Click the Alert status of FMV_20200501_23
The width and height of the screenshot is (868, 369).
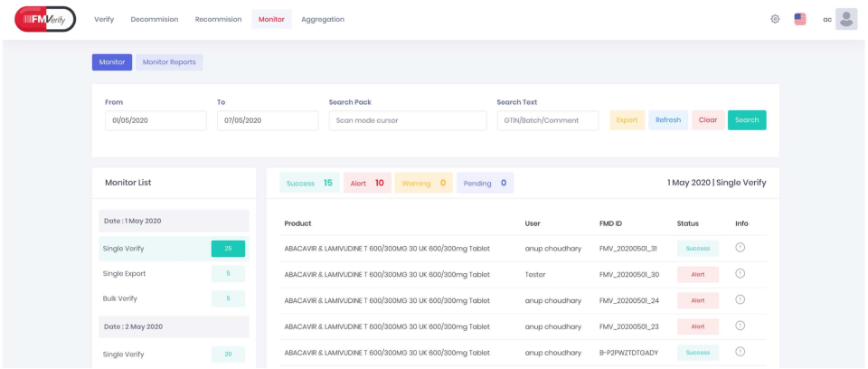[697, 326]
